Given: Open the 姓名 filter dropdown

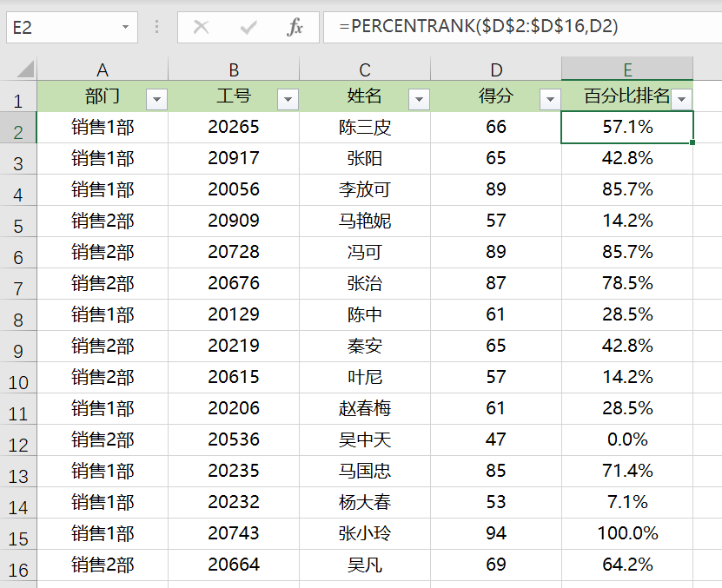Looking at the screenshot, I should (419, 99).
